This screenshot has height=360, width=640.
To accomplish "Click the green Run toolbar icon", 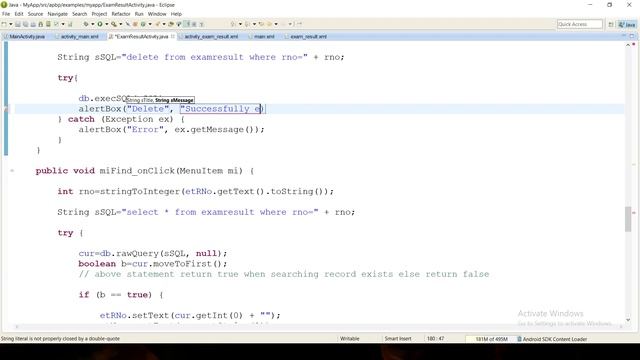I will pyautogui.click(x=100, y=24).
